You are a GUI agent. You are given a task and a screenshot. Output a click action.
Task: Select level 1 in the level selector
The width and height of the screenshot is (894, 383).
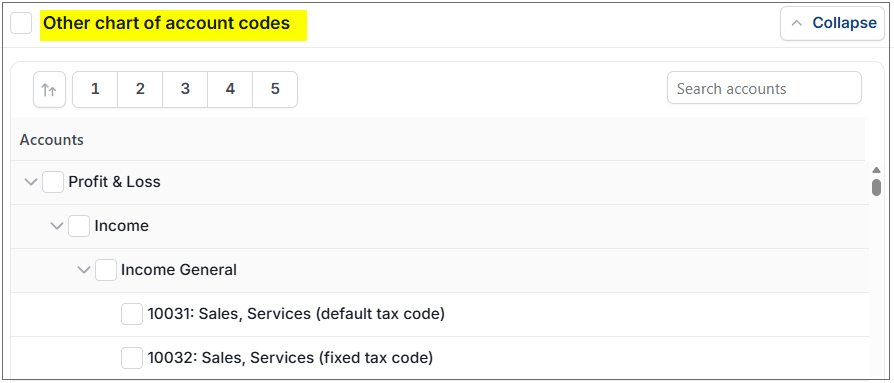pos(95,89)
